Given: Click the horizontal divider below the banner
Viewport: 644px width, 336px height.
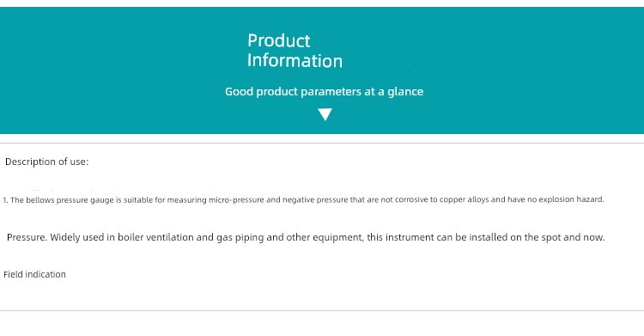Looking at the screenshot, I should (322, 144).
